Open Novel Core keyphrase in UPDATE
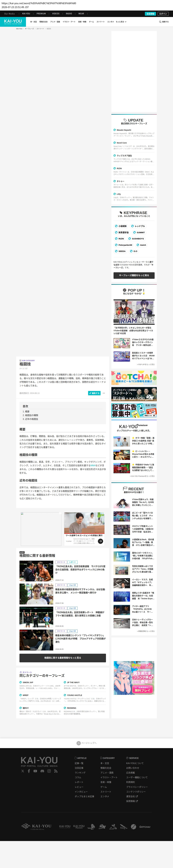The width and height of the screenshot is (173, 868). tap(122, 143)
